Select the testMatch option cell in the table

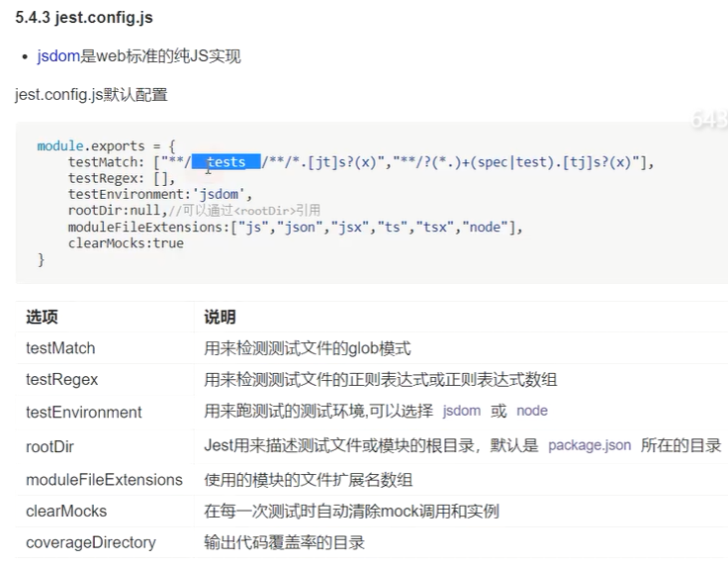[x=60, y=348]
